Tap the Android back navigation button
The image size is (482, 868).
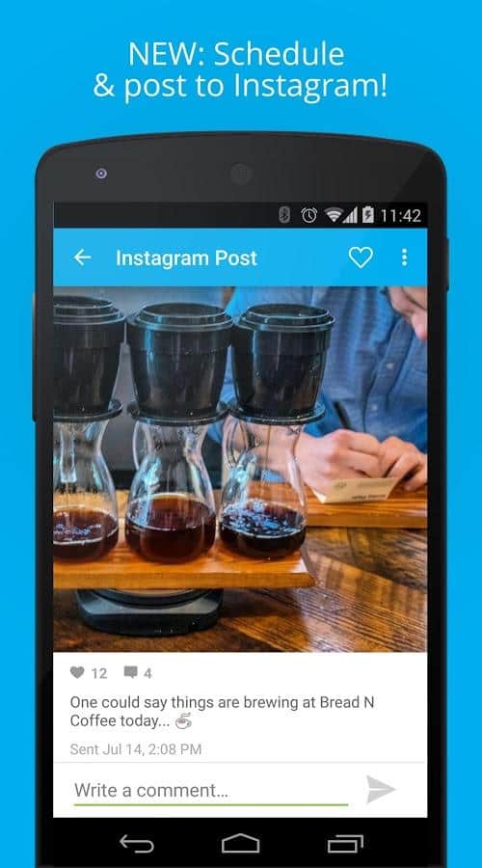click(x=137, y=843)
